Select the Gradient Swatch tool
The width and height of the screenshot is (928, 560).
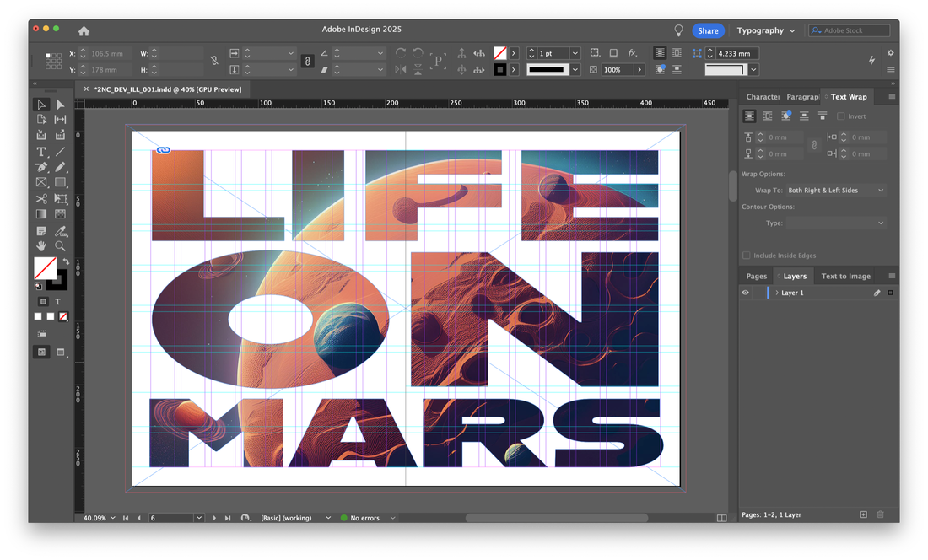(x=41, y=214)
